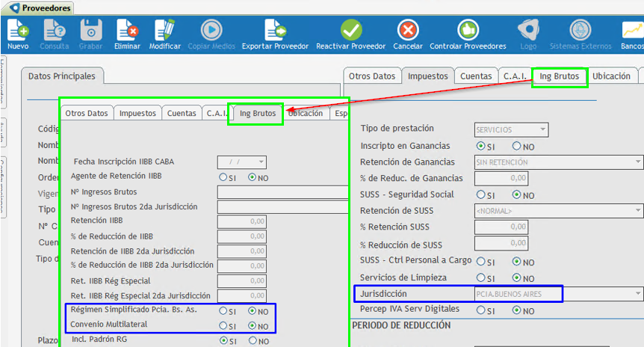Click the Modificar toolbar icon
Screen dimensions: 644x347
(164, 31)
